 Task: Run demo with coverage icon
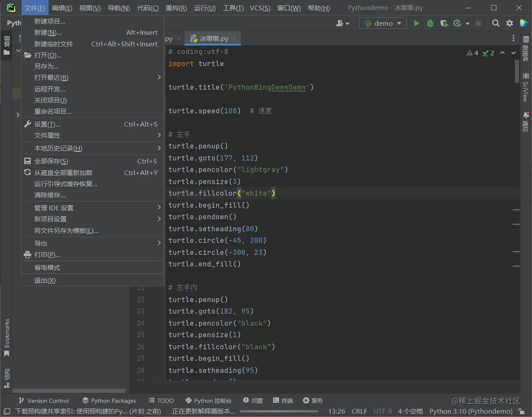(444, 23)
